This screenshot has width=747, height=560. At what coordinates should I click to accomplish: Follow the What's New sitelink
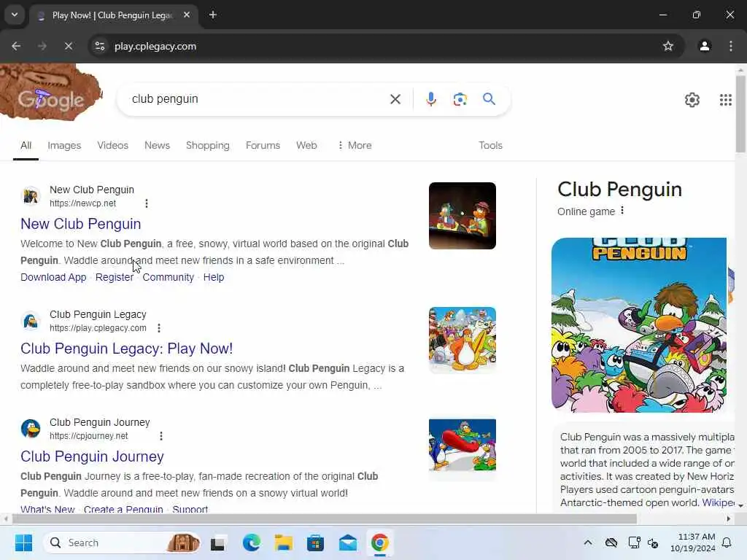tap(47, 508)
